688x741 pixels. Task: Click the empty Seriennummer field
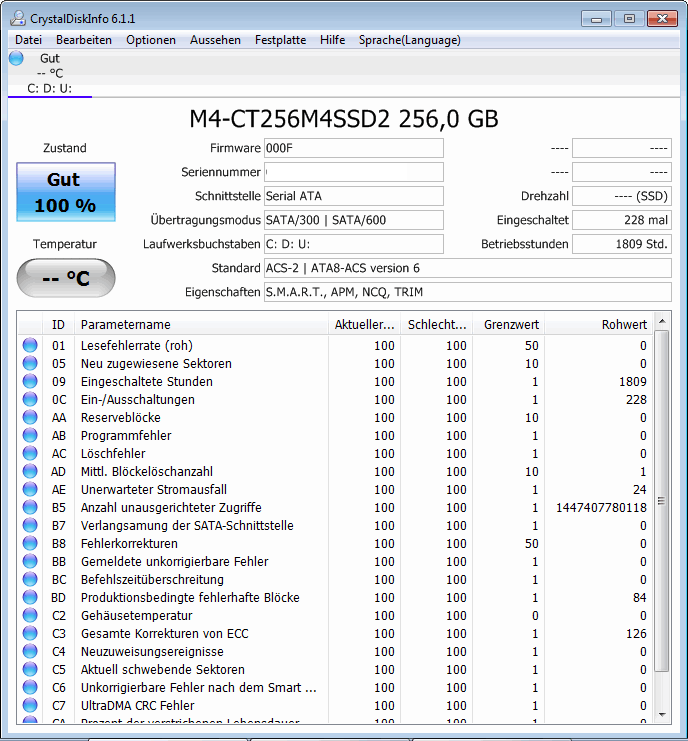pyautogui.click(x=353, y=172)
